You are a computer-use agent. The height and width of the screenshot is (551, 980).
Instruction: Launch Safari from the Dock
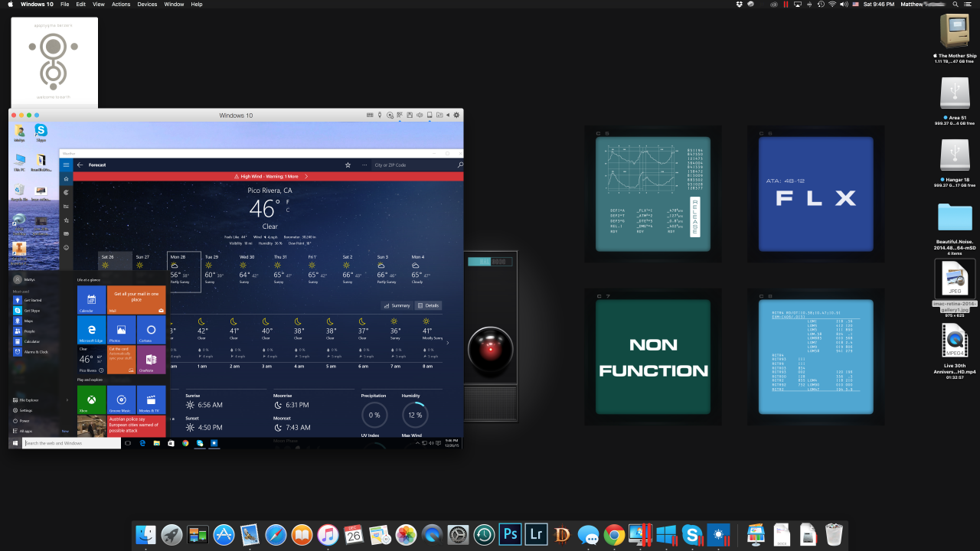276,534
